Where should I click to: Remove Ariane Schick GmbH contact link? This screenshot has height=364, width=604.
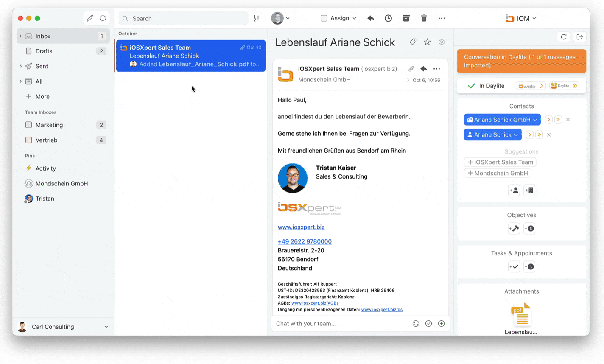pos(568,120)
